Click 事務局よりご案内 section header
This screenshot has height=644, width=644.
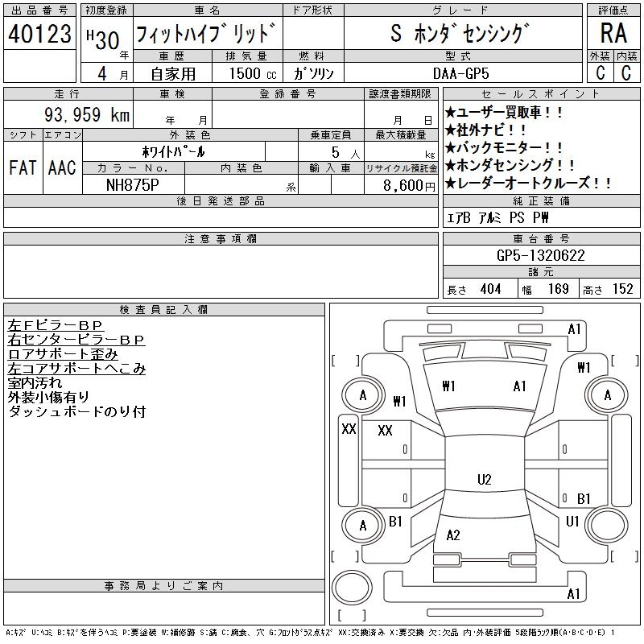[x=164, y=586]
